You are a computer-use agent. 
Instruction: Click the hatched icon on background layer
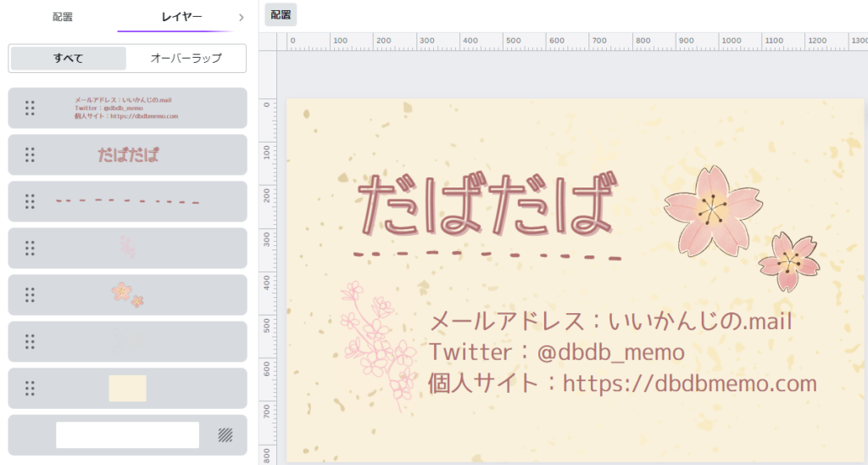pos(225,435)
